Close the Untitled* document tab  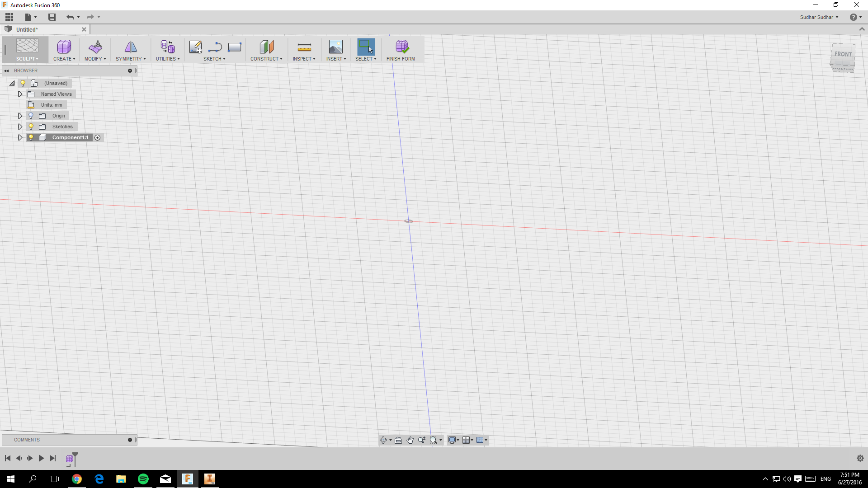coord(84,29)
